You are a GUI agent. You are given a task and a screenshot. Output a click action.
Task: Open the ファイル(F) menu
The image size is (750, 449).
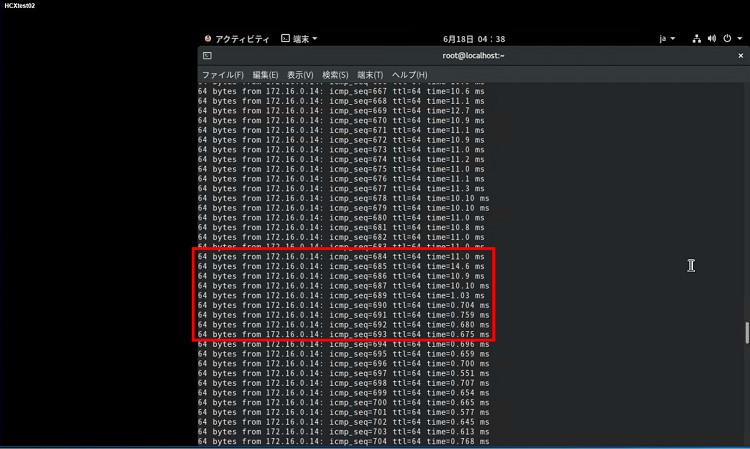point(222,75)
